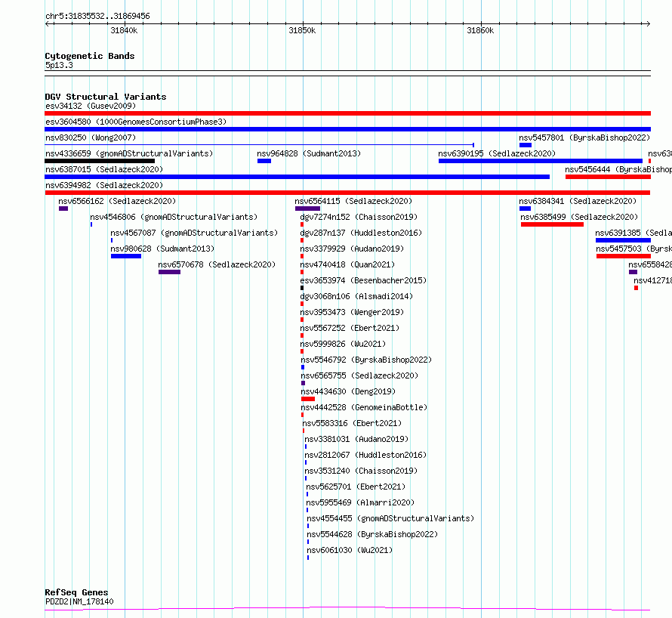Open dgv7274n152 (Chaisson2019) variant
The width and height of the screenshot is (672, 618).
pyautogui.click(x=359, y=217)
